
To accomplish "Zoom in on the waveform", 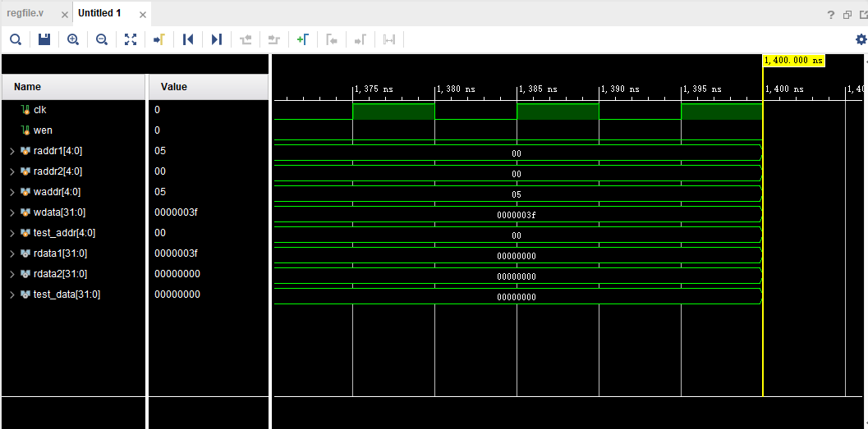I will point(73,39).
